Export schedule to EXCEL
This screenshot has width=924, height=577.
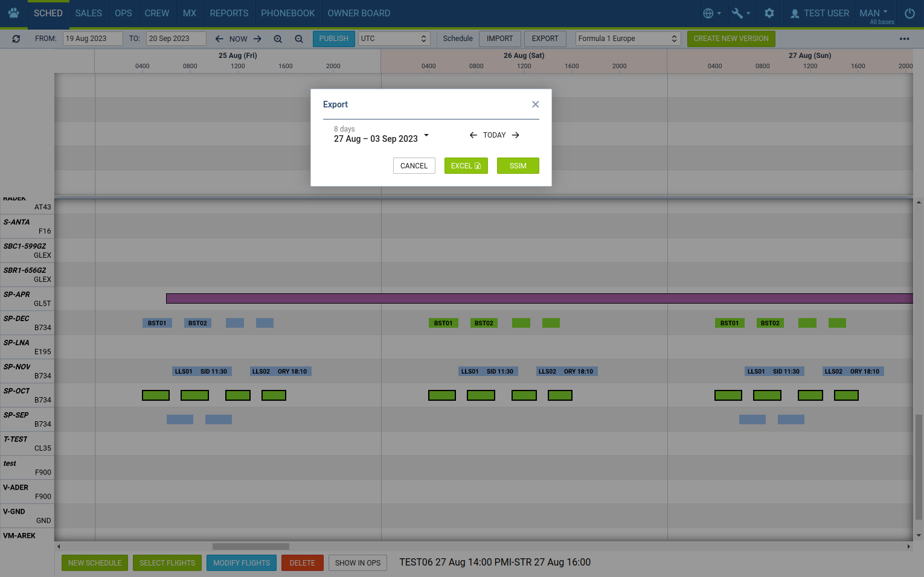click(x=466, y=166)
